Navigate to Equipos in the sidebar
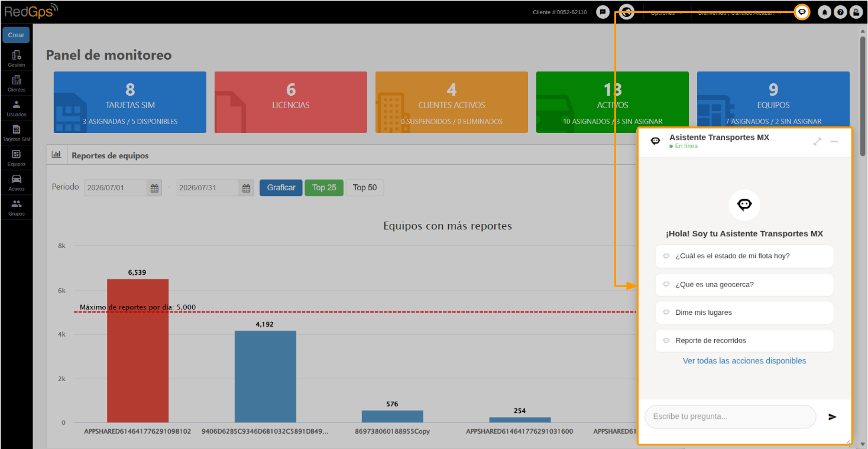The height and width of the screenshot is (449, 868). (x=17, y=158)
